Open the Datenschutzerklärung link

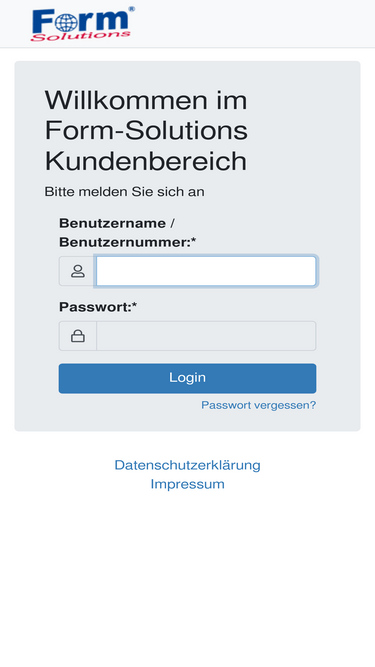(188, 465)
